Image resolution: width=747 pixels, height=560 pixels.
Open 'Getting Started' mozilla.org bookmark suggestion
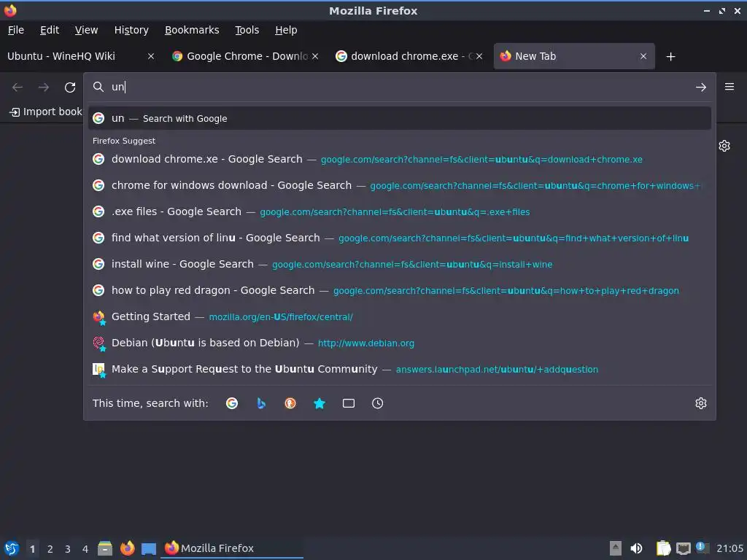click(399, 316)
